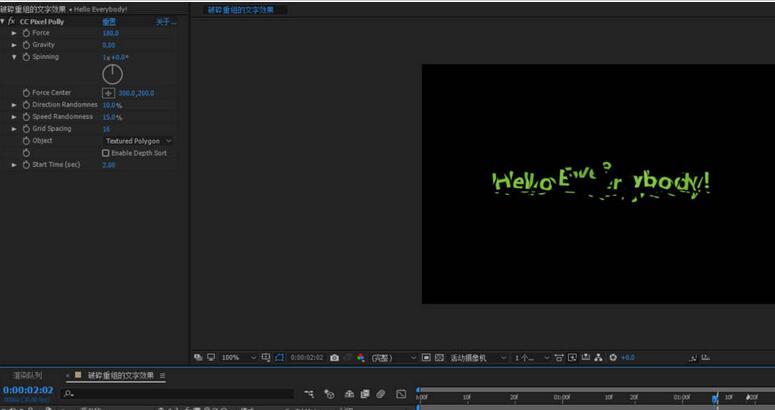
Task: Open the color channel display icon
Action: point(360,357)
